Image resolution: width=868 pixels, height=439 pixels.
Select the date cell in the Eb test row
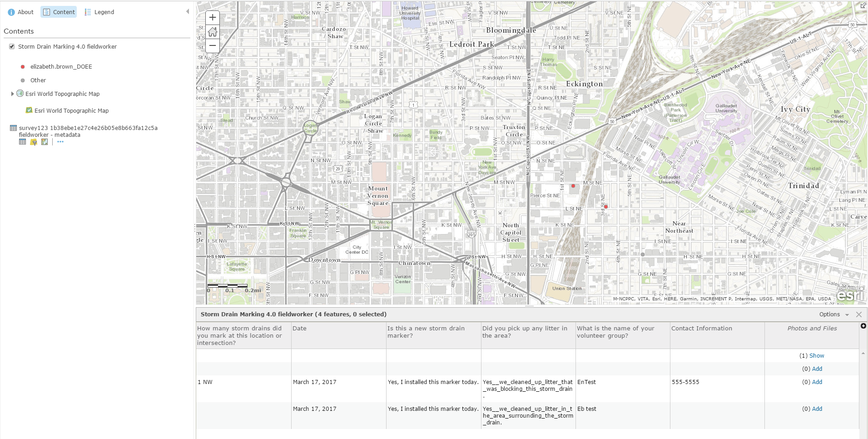pyautogui.click(x=339, y=415)
